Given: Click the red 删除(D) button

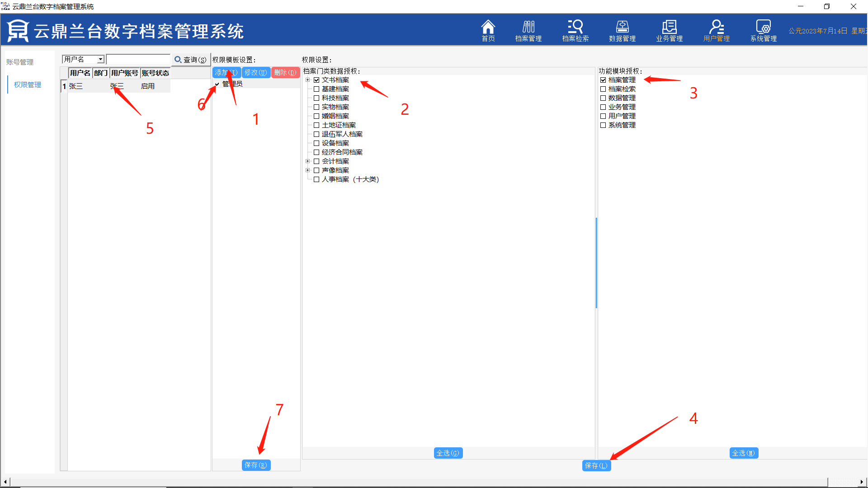Looking at the screenshot, I should tap(285, 72).
